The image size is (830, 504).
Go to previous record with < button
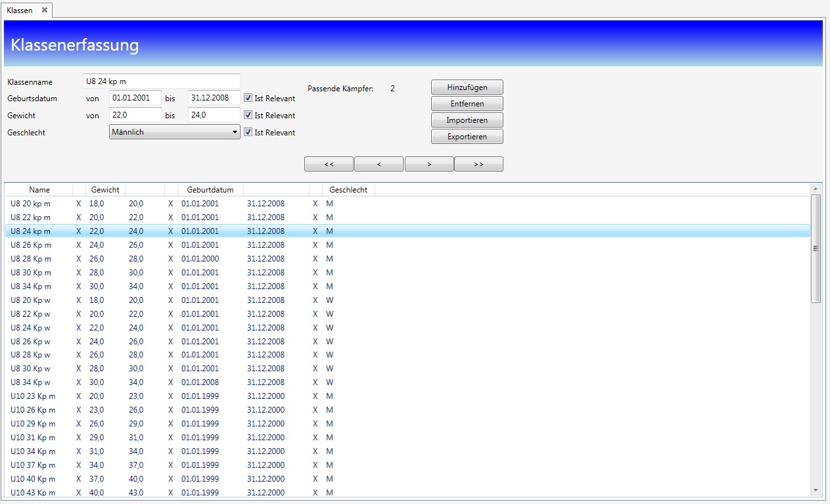[x=379, y=164]
